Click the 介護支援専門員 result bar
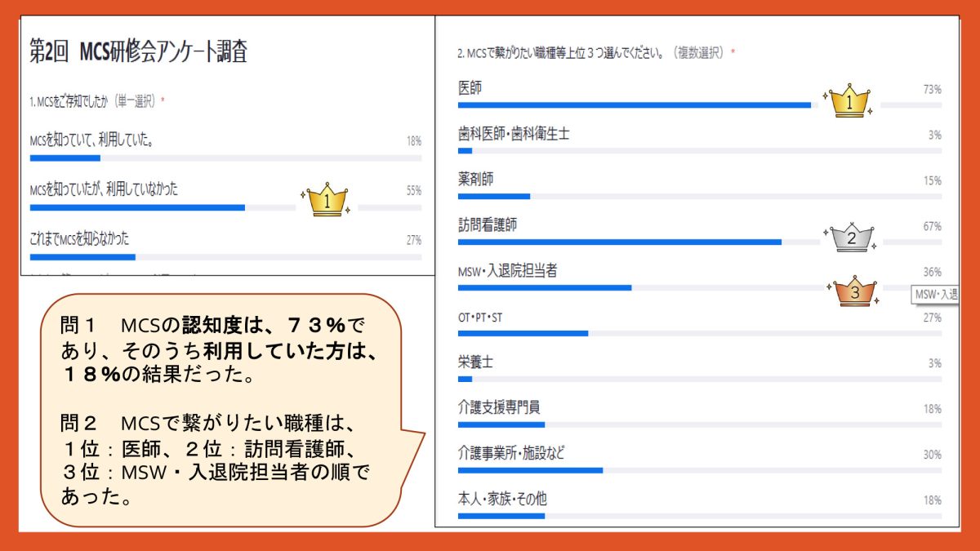Image resolution: width=980 pixels, height=551 pixels. [501, 424]
